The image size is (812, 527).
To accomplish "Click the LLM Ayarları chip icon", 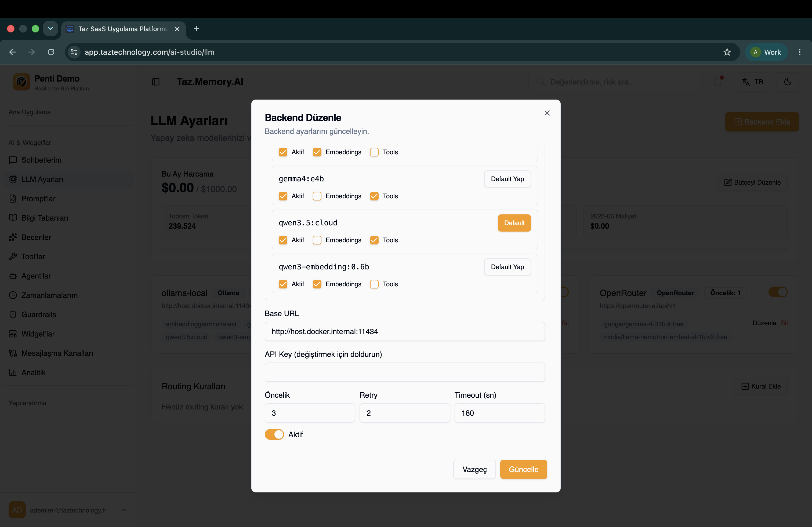I will click(13, 179).
